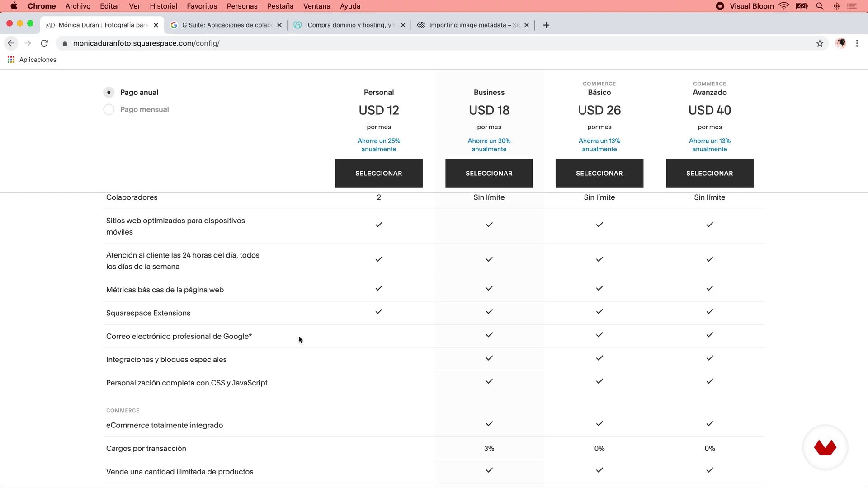The width and height of the screenshot is (868, 488).
Task: Select the Commerce Básico plan button
Action: [x=599, y=173]
